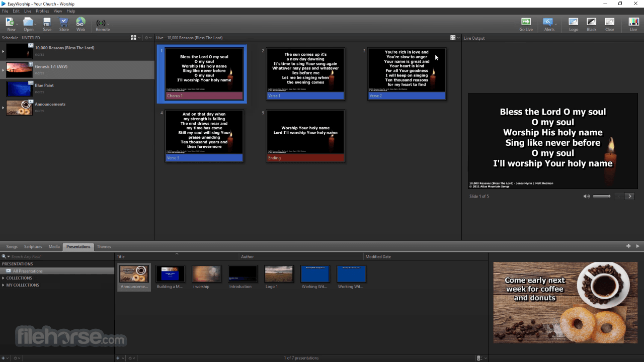Open the Edit menu
The image size is (644, 362).
coord(16,11)
